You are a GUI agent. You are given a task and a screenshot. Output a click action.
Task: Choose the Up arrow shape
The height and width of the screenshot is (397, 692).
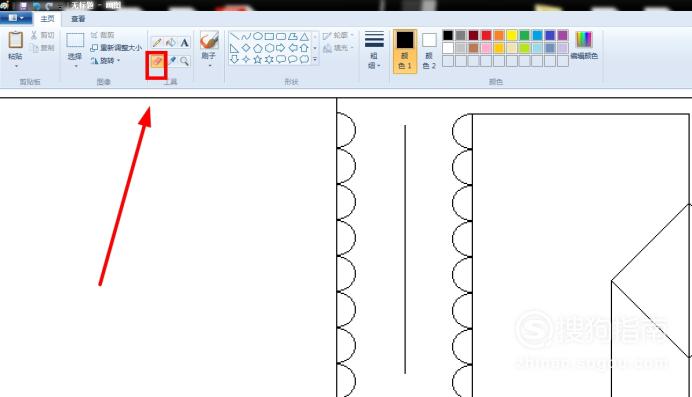[x=304, y=48]
